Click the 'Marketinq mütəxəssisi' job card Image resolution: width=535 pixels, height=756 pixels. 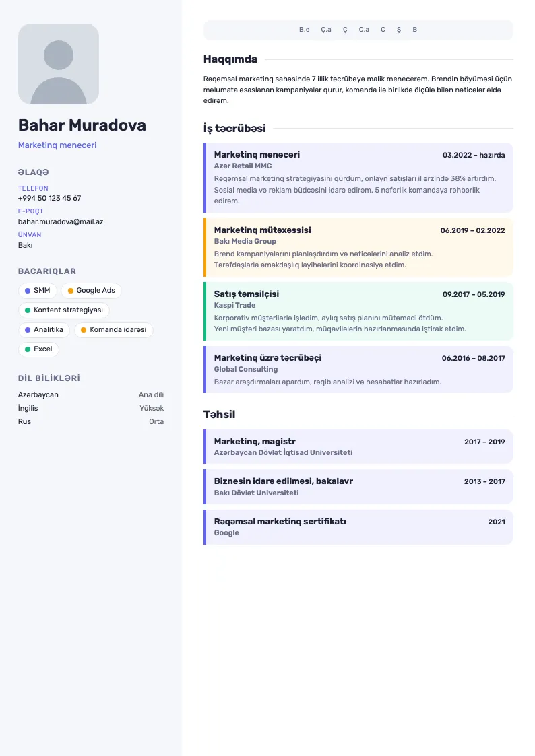(x=358, y=247)
